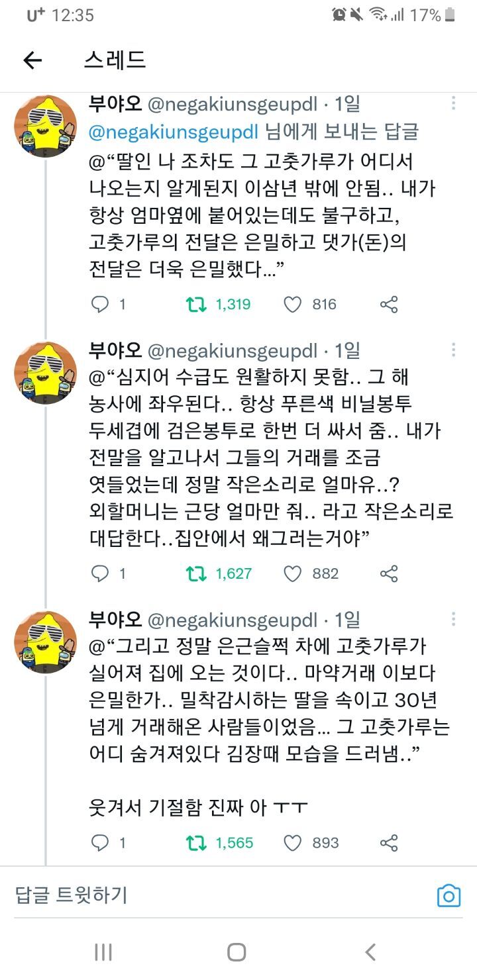Screen dimensions: 477x980
Task: Retweet the tweet with 1,319 retweets
Action: [x=195, y=305]
